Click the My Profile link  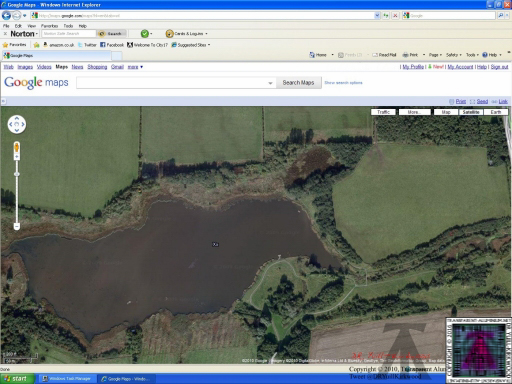[413, 67]
